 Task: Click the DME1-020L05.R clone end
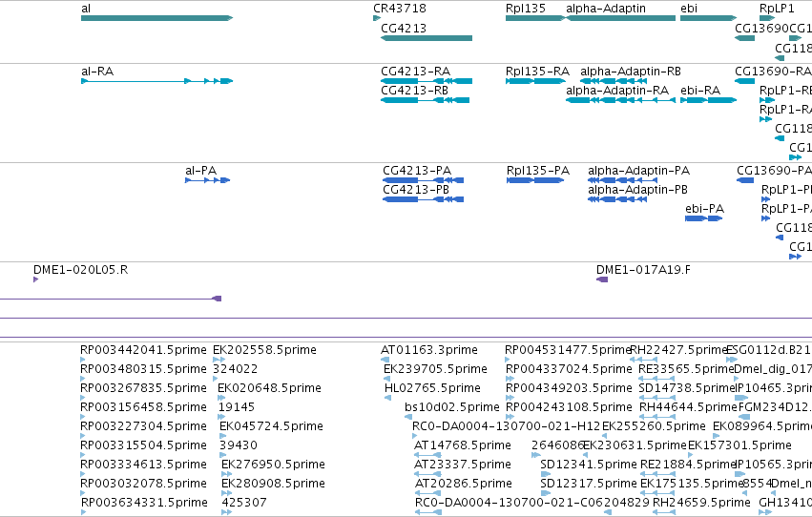click(35, 279)
